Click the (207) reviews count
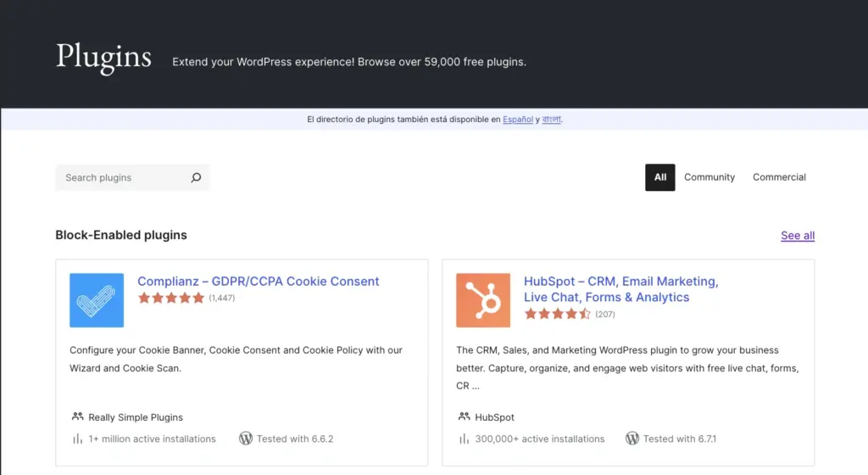This screenshot has height=475, width=868. point(605,315)
